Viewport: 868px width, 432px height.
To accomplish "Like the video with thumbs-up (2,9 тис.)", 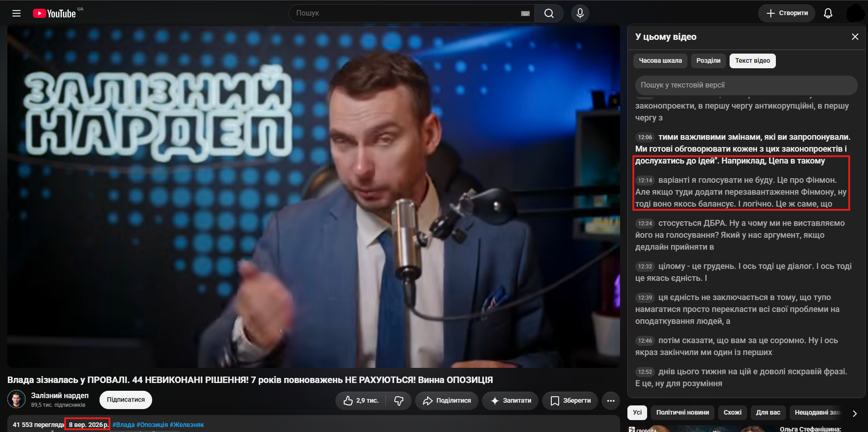I will point(361,401).
